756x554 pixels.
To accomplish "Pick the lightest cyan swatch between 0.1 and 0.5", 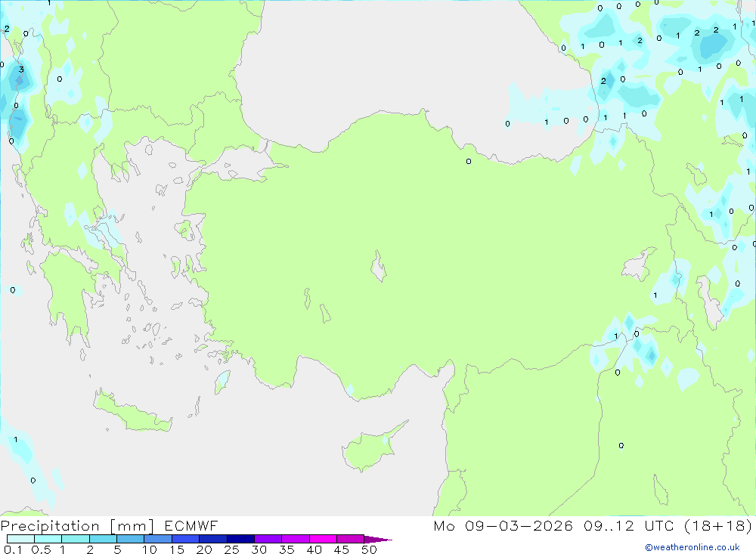I will [20, 539].
